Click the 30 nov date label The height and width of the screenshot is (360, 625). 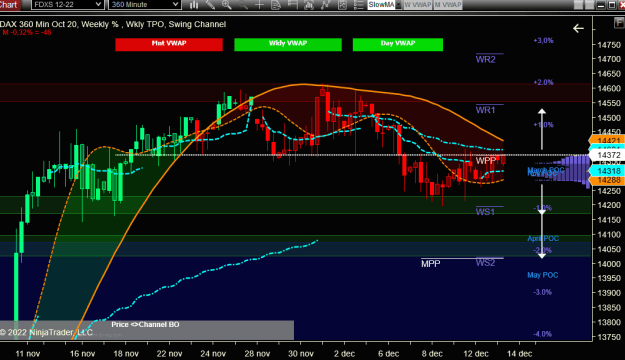301,354
